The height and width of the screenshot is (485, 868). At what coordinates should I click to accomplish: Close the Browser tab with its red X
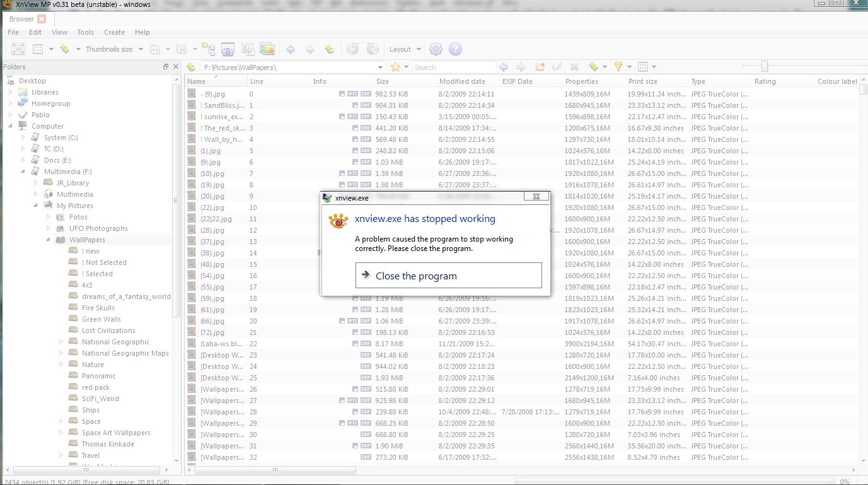click(42, 19)
